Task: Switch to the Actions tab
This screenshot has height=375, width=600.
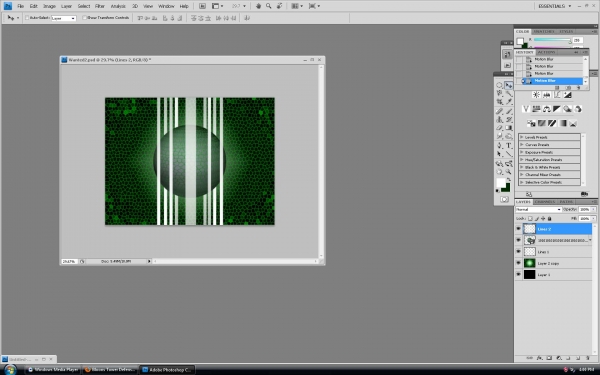Action: (546, 52)
